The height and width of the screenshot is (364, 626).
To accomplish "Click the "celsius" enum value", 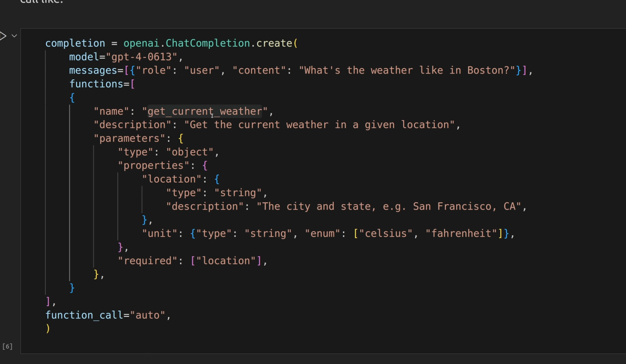I will [x=386, y=233].
